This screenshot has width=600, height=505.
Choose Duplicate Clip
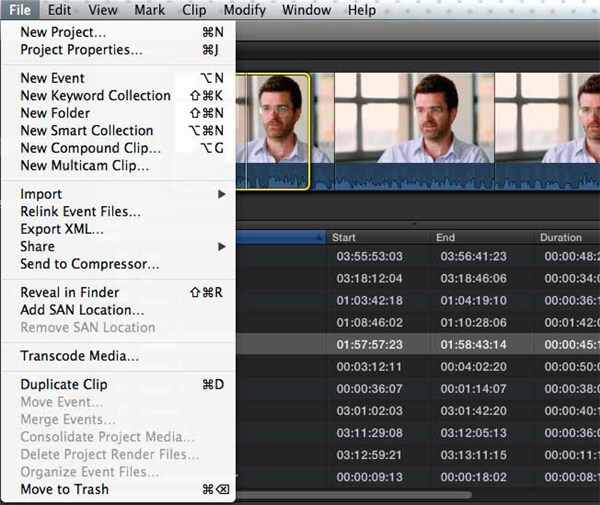coord(64,385)
